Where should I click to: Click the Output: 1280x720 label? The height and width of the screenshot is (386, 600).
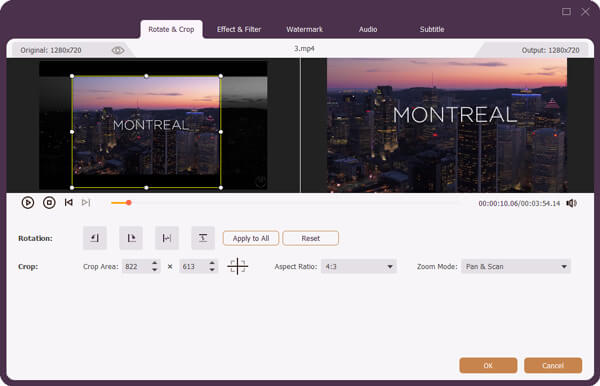pyautogui.click(x=550, y=50)
